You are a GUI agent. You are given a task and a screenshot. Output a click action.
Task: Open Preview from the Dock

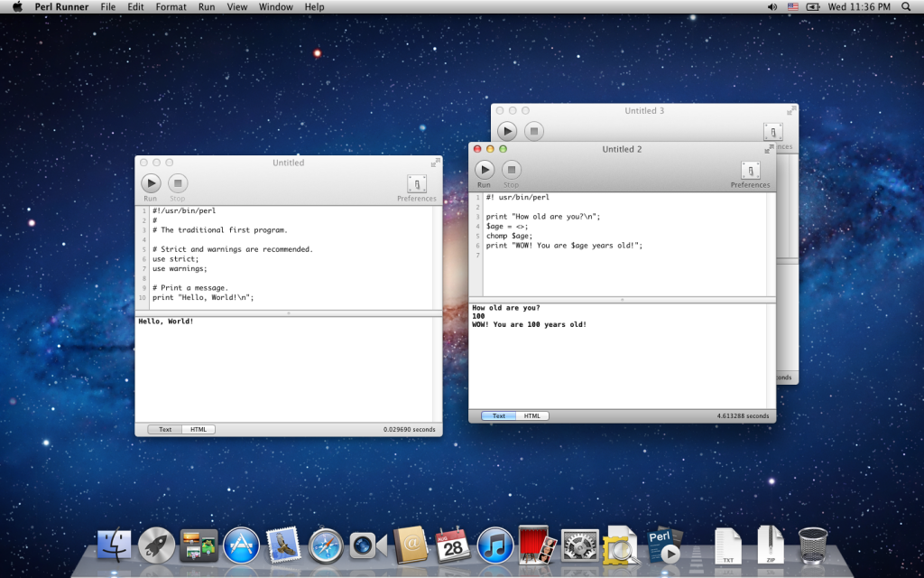[623, 545]
